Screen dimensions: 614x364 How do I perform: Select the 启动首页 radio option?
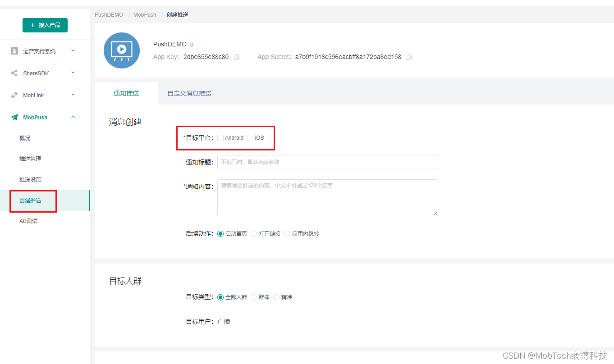point(220,234)
